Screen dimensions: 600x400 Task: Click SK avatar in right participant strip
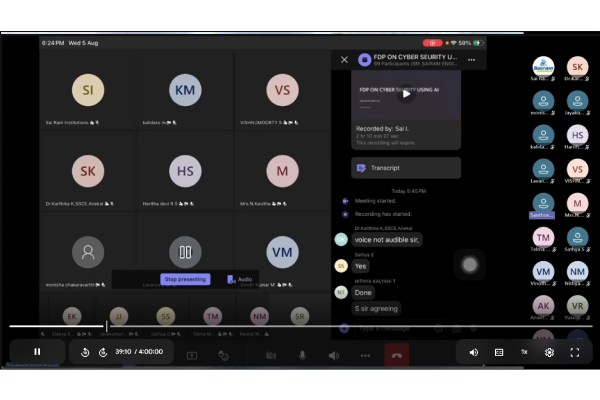[577, 67]
